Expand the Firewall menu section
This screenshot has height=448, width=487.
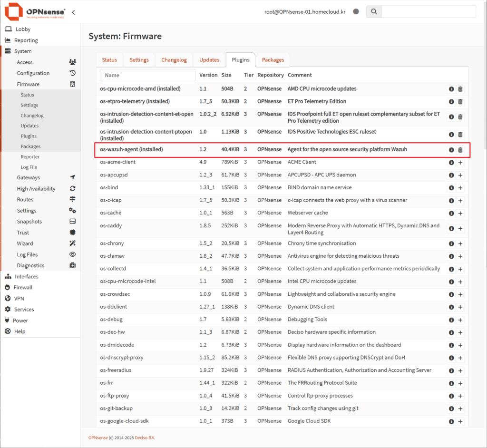coord(23,287)
